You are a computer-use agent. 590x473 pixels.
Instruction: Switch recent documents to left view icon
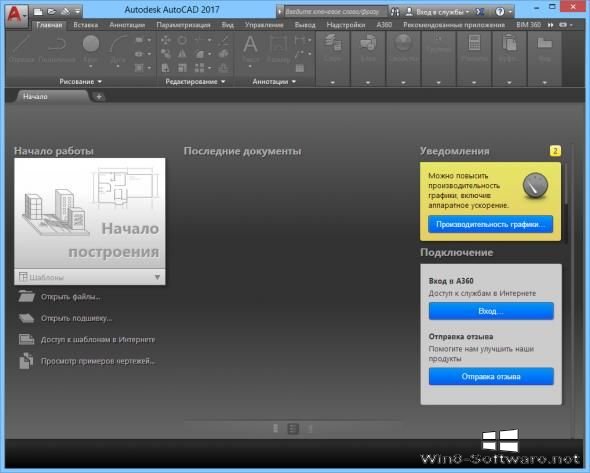(275, 429)
